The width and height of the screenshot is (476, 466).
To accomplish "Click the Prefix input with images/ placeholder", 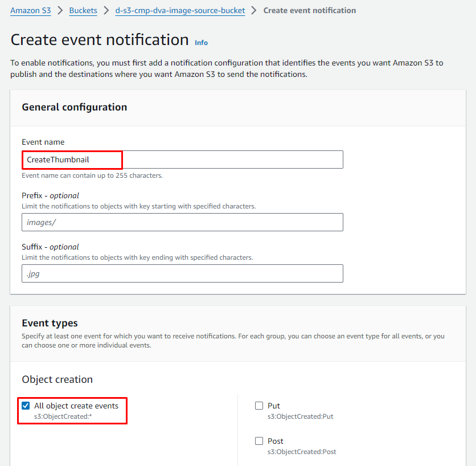I will click(182, 222).
